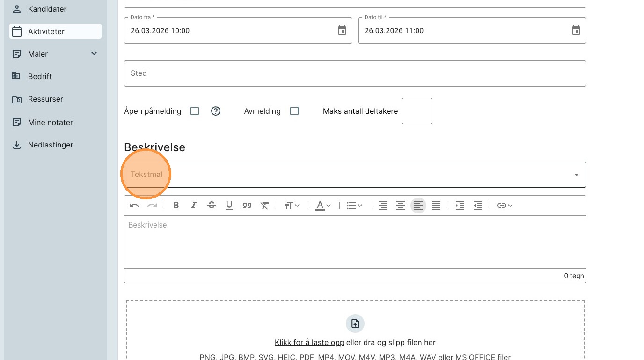This screenshot has height=360, width=644.
Task: Clear text formatting in the editor
Action: click(x=264, y=206)
